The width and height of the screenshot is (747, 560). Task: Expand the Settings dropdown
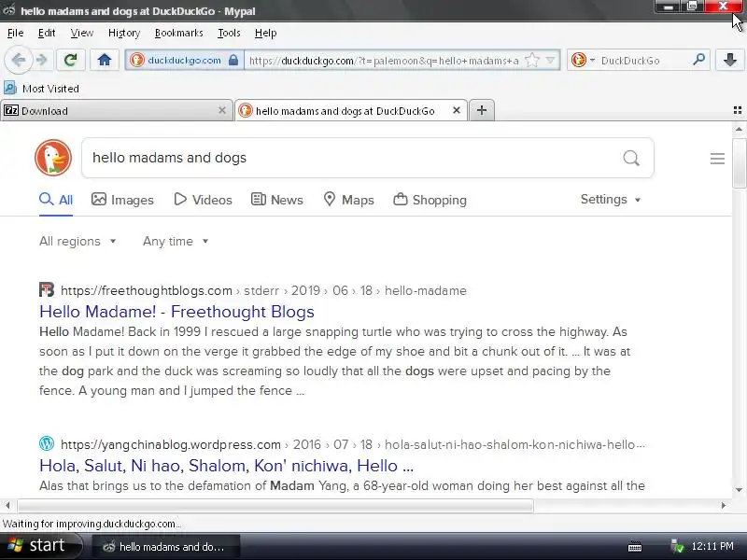[x=611, y=199]
